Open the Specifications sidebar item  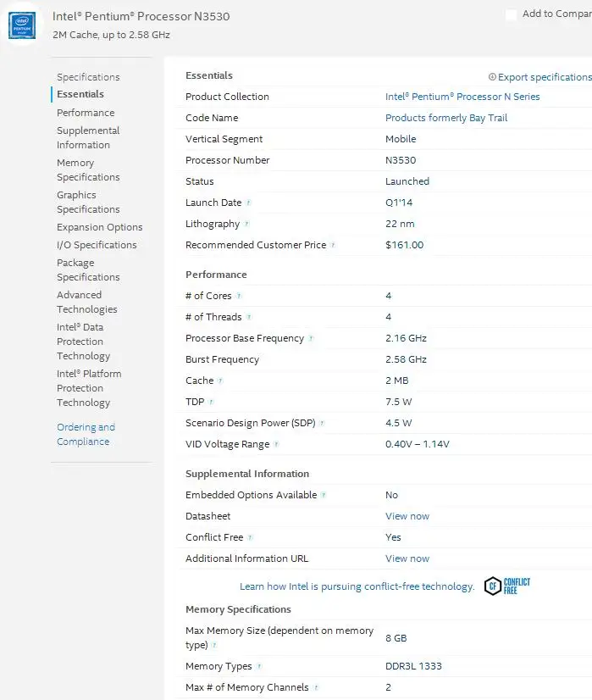(x=88, y=77)
